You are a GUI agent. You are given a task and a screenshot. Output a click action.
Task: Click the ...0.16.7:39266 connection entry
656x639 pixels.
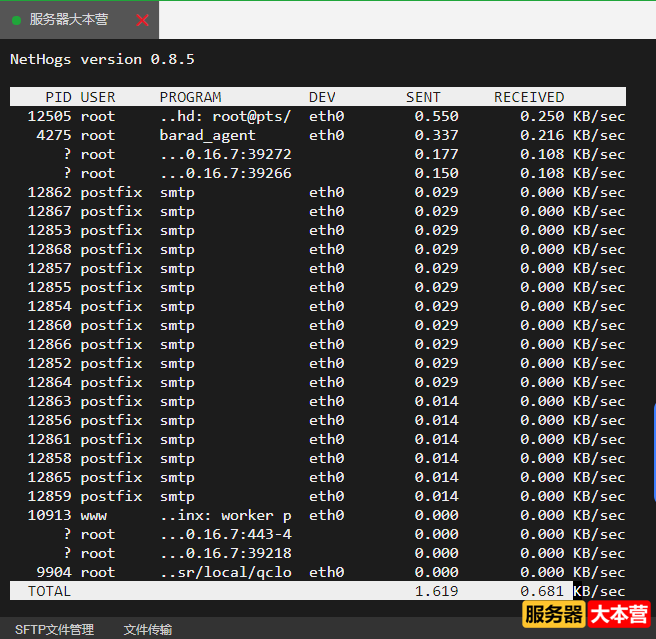coord(226,173)
